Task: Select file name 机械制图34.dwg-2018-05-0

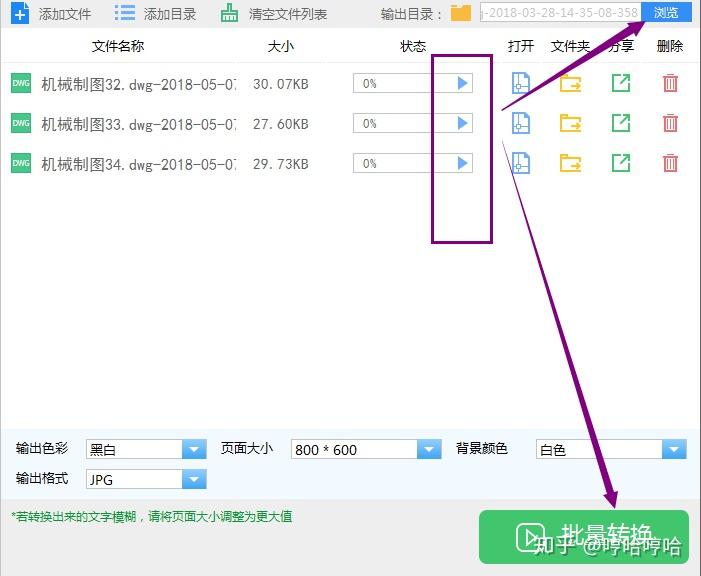Action: coord(139,164)
